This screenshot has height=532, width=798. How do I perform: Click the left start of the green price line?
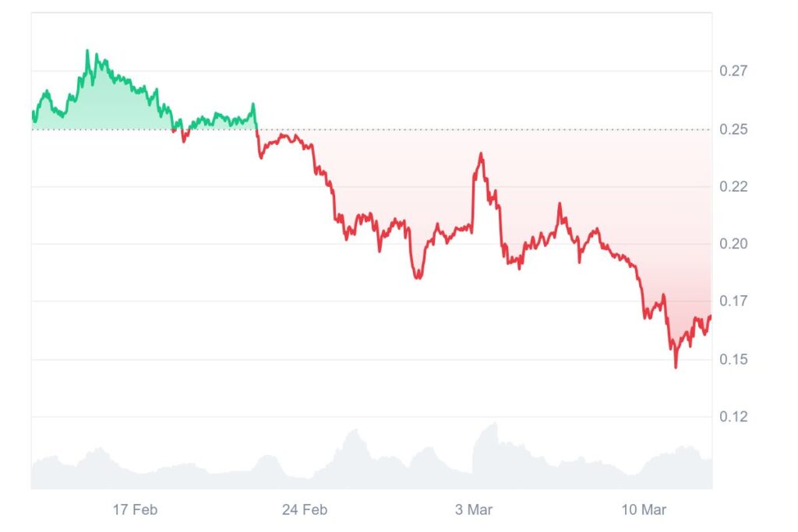pyautogui.click(x=33, y=115)
